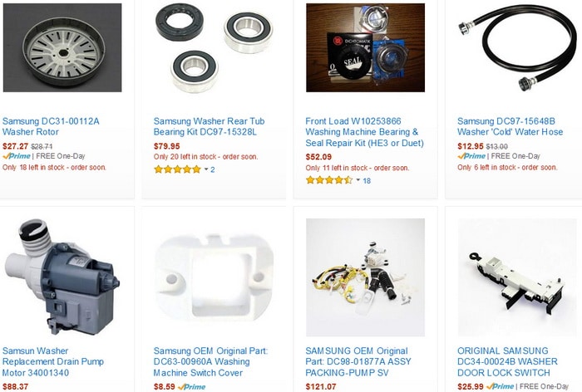Screen dimensions: 582x392
Task: Open Samsun Washer Replacement Drain Pump link
Action: [x=53, y=361]
